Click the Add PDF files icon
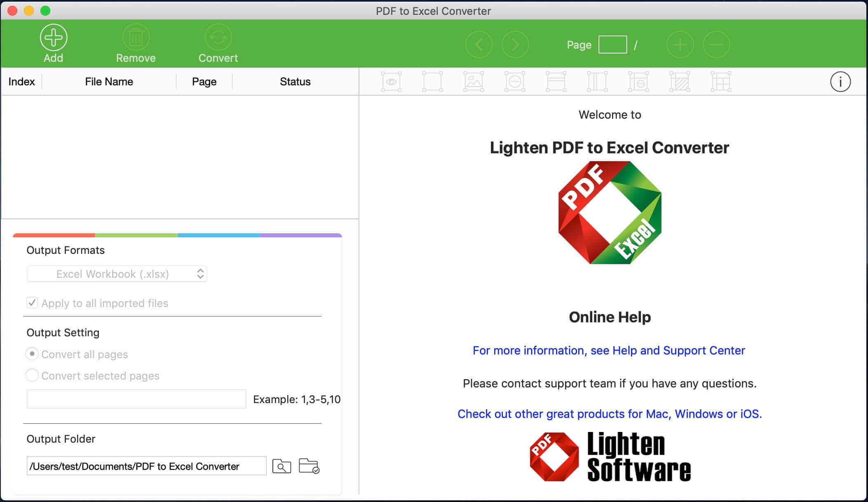The width and height of the screenshot is (868, 502). (54, 38)
